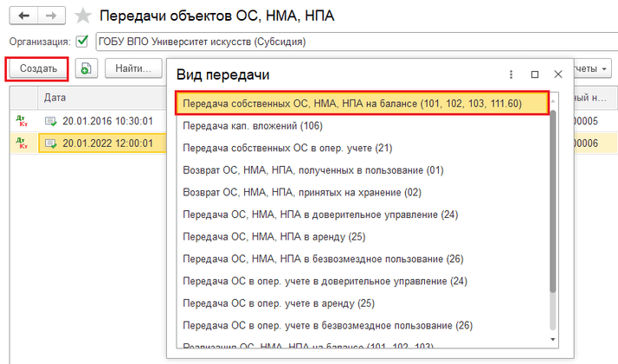
Task: Click the Дт/Кт icon of the 2022 document
Action: coord(22,144)
